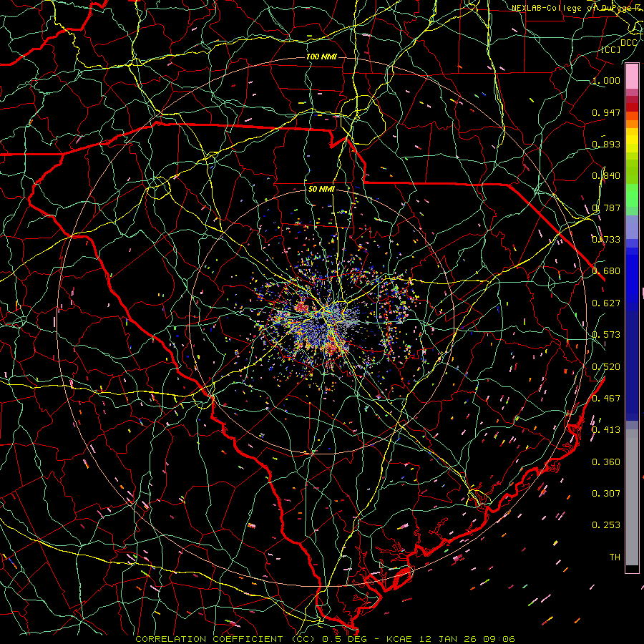Select the pink segment atop the color bar
Image resolution: width=644 pixels, height=644 pixels.
coord(632,77)
